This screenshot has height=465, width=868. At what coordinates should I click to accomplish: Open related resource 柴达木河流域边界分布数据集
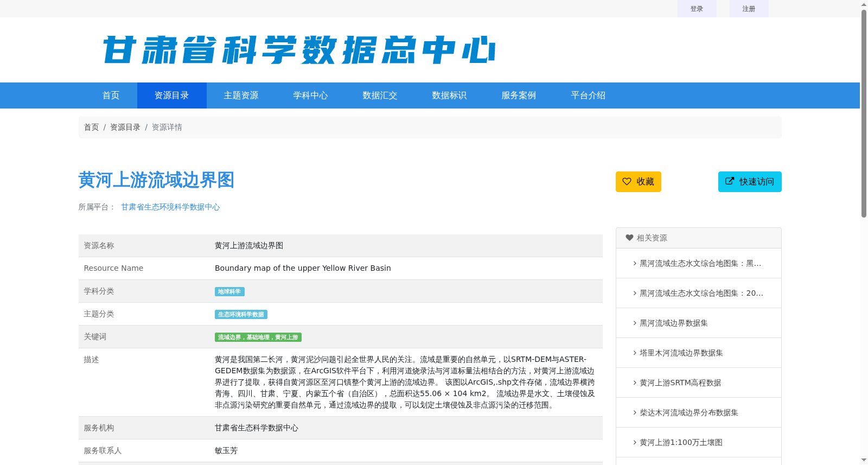pyautogui.click(x=689, y=412)
